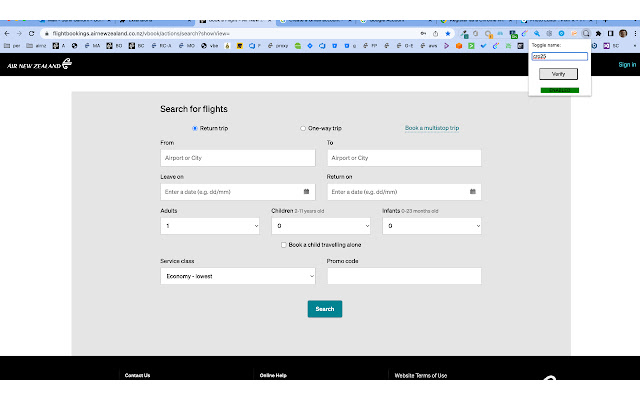Open a new tab with the plus button

[x=605, y=20]
